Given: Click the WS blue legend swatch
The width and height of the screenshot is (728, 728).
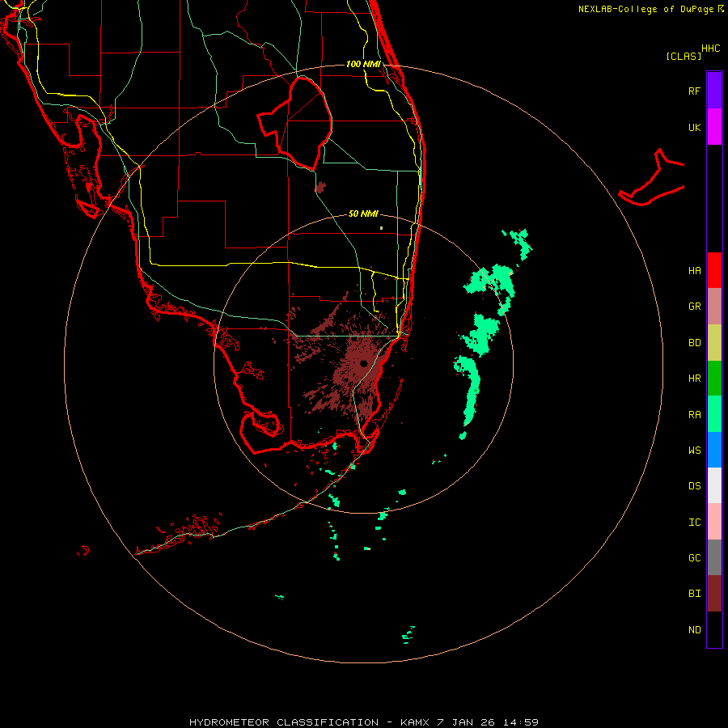Looking at the screenshot, I should point(714,450).
